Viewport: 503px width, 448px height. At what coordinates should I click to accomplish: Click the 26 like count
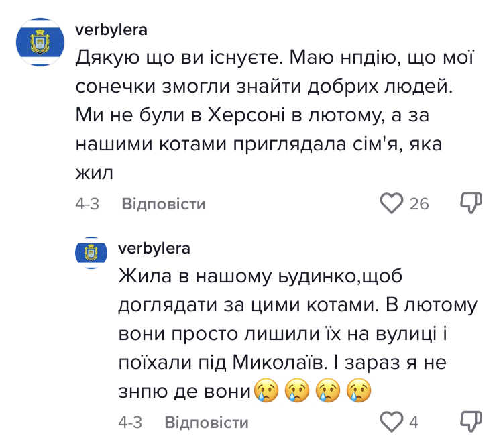(x=419, y=204)
